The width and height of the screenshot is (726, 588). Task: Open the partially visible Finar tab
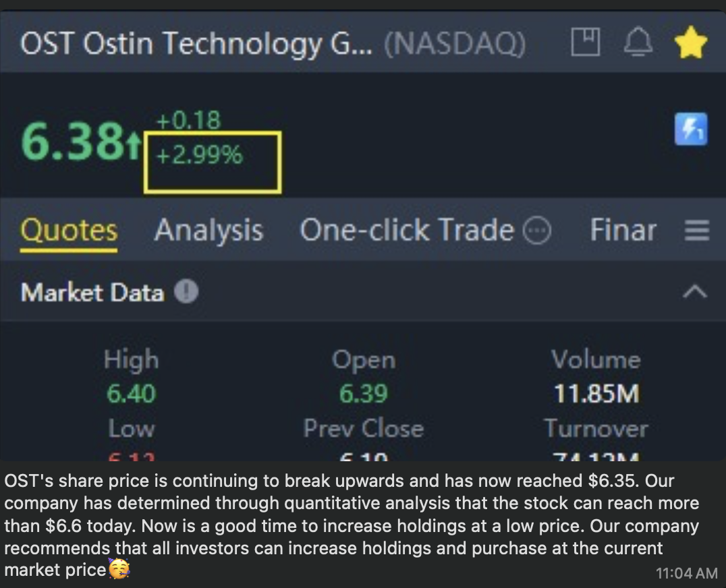pyautogui.click(x=623, y=230)
